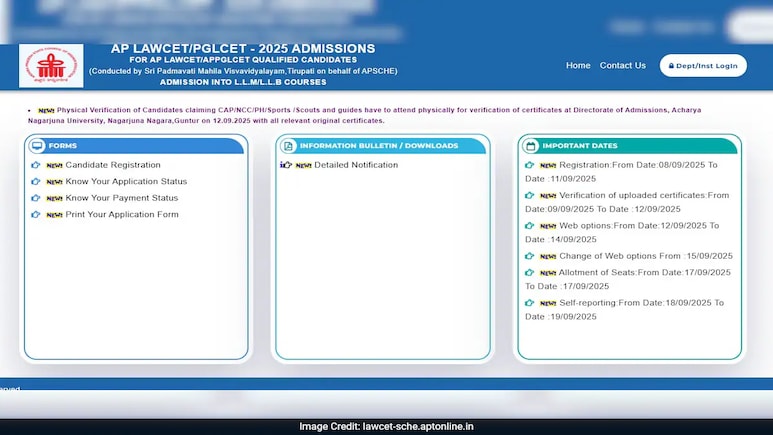Click the hand icon beside Web options dates
Screen dimensions: 773x435
click(x=529, y=225)
